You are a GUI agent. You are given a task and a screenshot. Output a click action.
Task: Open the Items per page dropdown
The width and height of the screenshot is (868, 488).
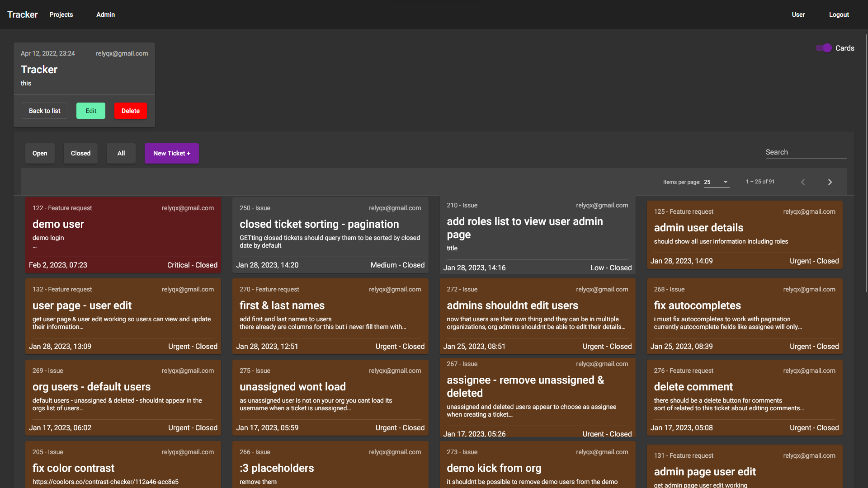[x=717, y=182]
